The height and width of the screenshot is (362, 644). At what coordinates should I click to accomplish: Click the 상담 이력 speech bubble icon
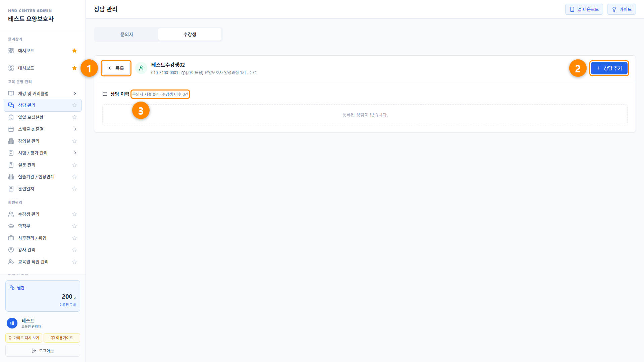point(105,94)
